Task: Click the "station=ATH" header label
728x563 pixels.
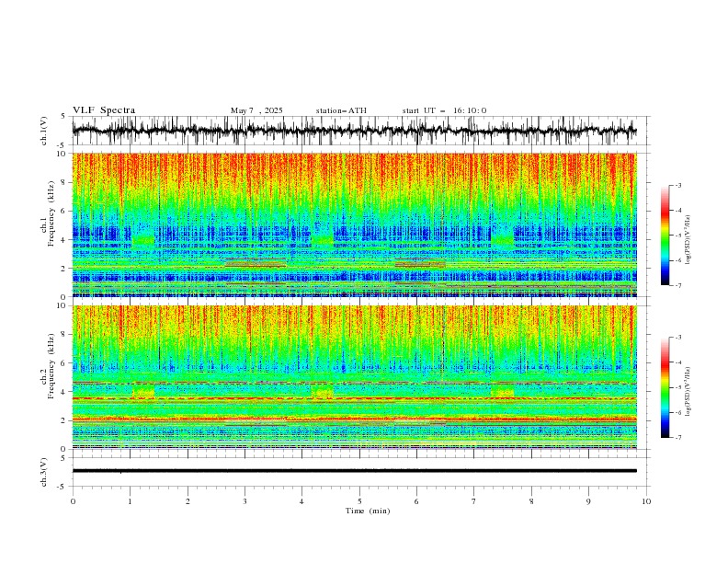Action: click(341, 110)
